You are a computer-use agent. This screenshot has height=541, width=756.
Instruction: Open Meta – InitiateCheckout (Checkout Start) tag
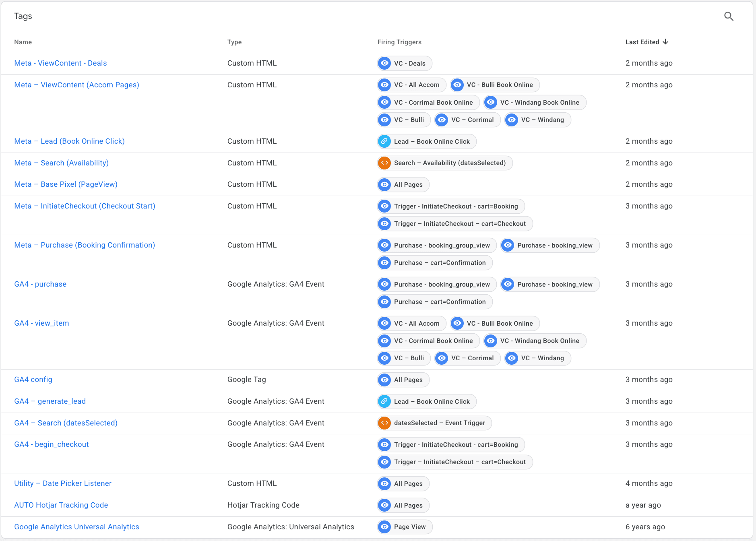pos(85,206)
